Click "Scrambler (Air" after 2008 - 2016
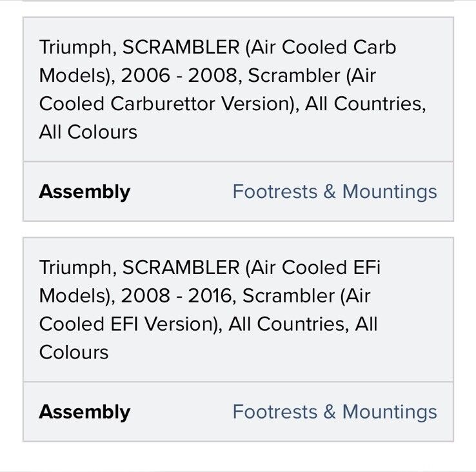The width and height of the screenshot is (476, 472). point(306,296)
